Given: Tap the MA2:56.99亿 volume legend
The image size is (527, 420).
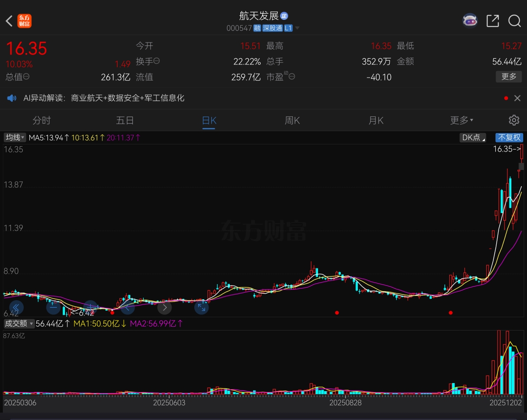Looking at the screenshot, I should click(x=156, y=324).
